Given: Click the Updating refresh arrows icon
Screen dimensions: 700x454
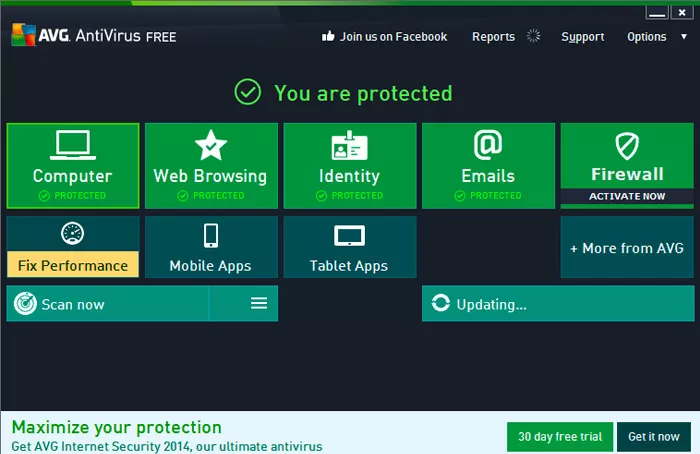Looking at the screenshot, I should click(441, 303).
